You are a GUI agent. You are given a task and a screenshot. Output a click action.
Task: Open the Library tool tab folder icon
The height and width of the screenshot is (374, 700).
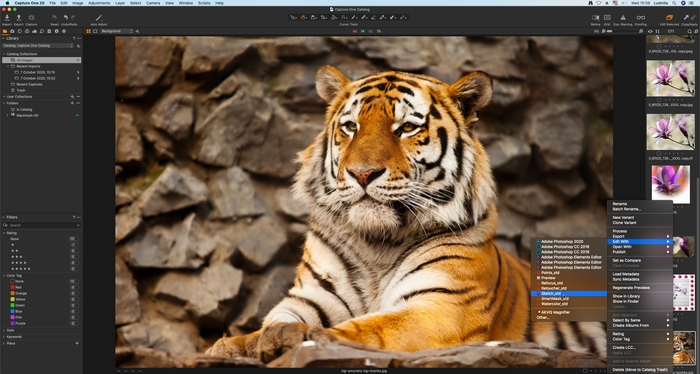pos(5,31)
